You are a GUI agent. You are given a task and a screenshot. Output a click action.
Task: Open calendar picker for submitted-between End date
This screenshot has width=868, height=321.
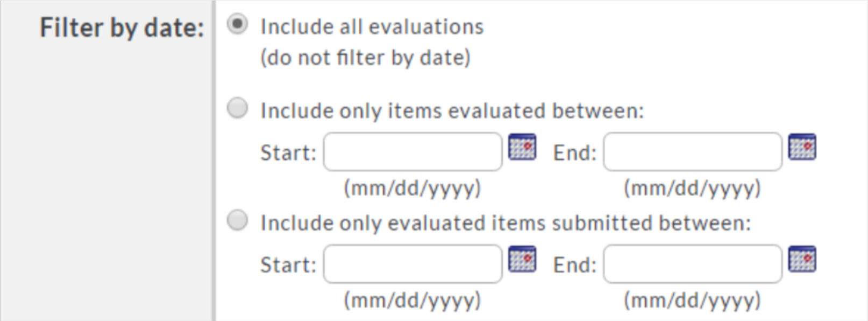(802, 259)
